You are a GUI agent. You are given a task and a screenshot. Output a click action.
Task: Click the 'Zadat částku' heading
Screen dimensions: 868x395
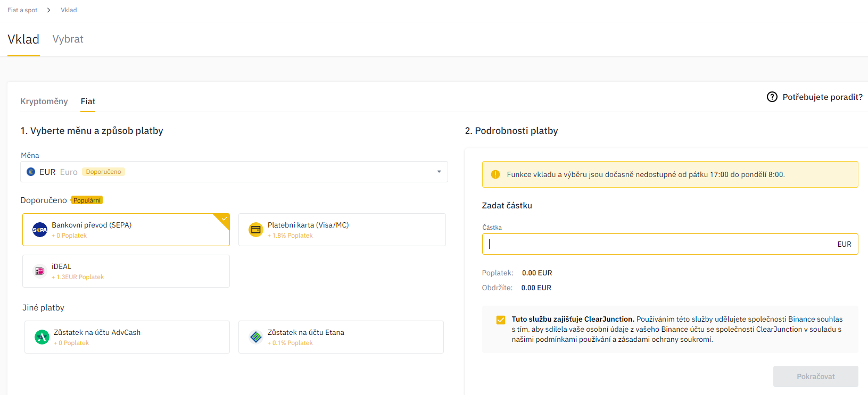tap(507, 206)
